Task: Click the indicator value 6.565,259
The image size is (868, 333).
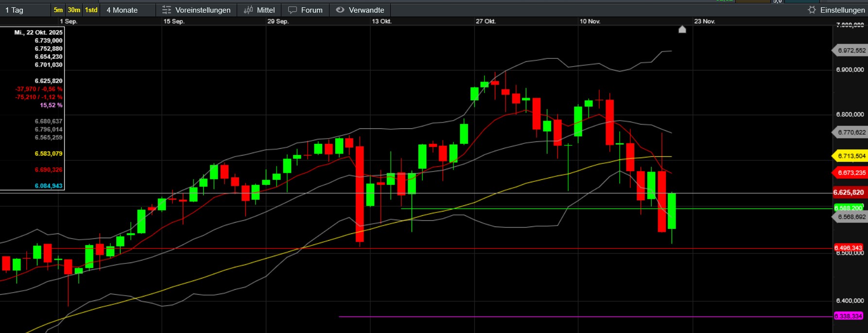Action: (49, 138)
